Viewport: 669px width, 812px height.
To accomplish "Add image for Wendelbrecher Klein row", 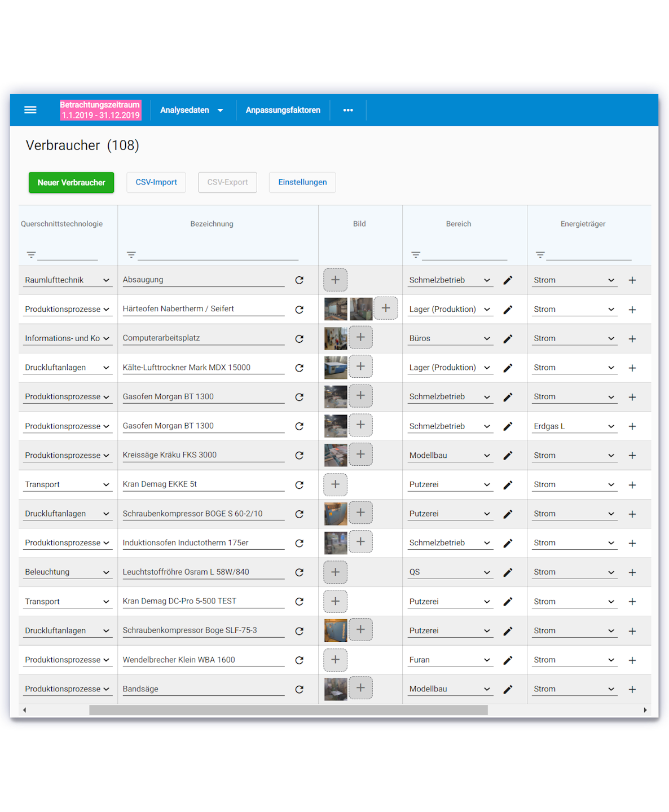I will coord(335,660).
